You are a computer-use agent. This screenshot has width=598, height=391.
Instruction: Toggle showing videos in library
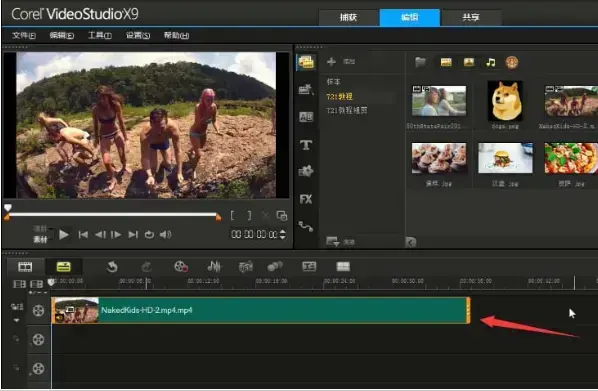pos(446,62)
